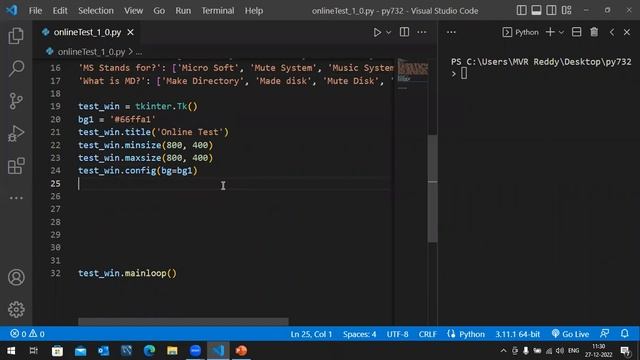
Task: Expand the breadcrumb ellipsis symbol
Action: click(139, 52)
